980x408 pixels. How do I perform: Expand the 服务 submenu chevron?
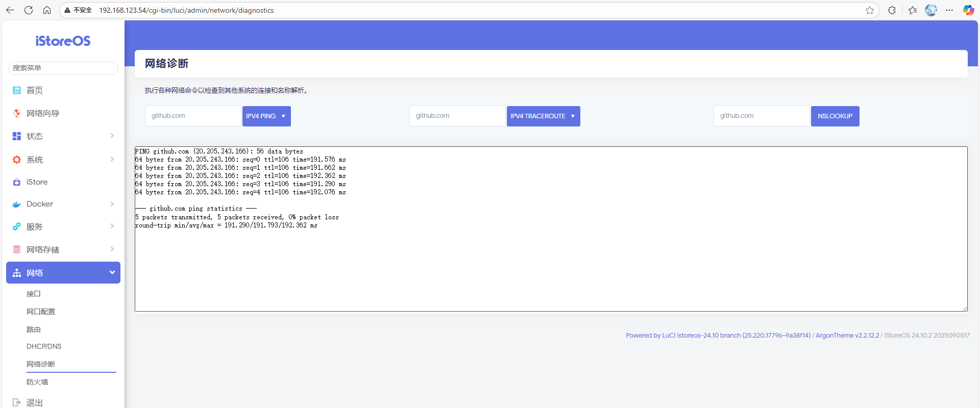pyautogui.click(x=112, y=226)
